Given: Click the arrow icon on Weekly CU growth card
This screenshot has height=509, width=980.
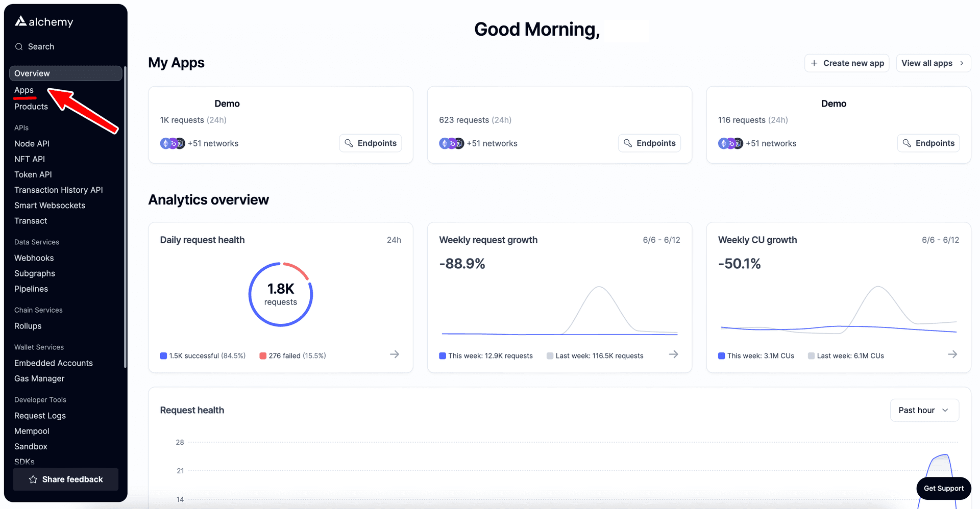Looking at the screenshot, I should [x=953, y=354].
